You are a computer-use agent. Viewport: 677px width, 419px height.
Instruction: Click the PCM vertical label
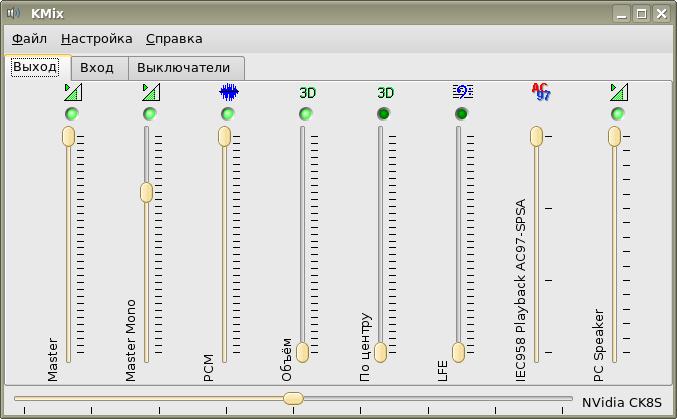coord(208,368)
